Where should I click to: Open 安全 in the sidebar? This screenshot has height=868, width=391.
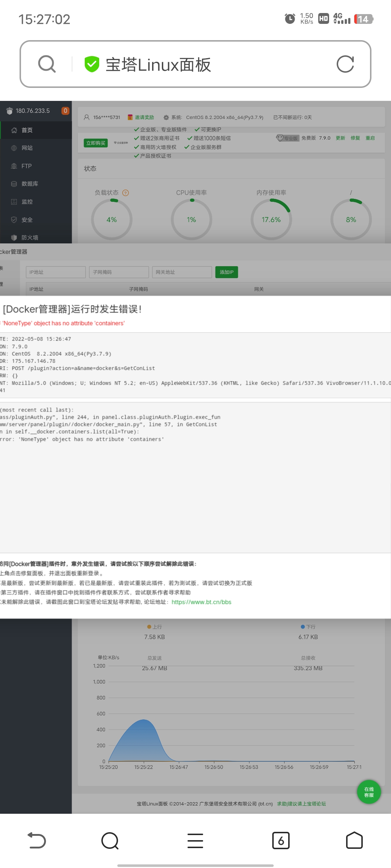[36, 220]
